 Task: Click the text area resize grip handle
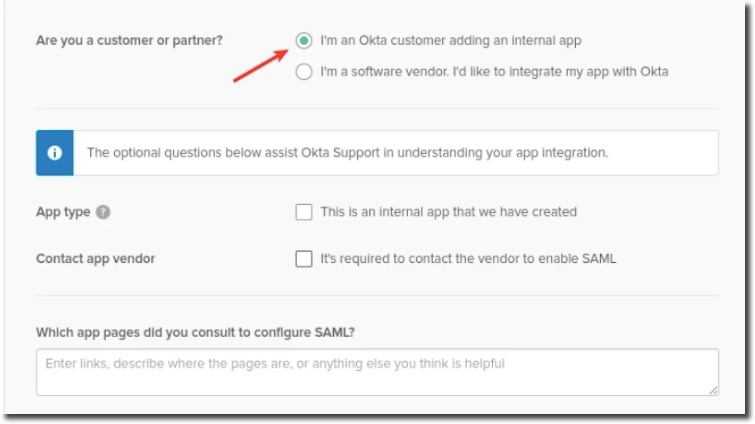coord(713,389)
